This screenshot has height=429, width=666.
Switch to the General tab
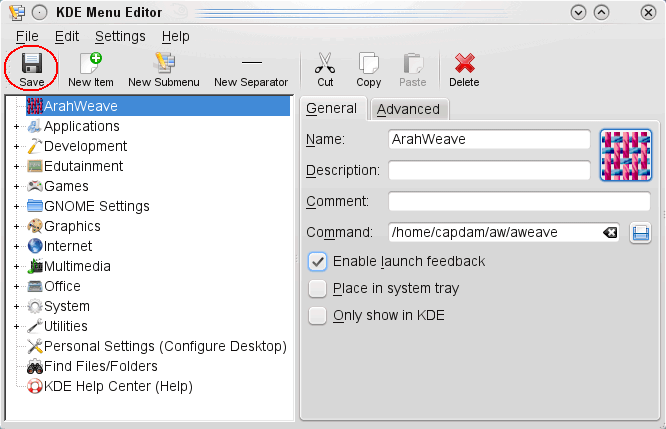332,109
